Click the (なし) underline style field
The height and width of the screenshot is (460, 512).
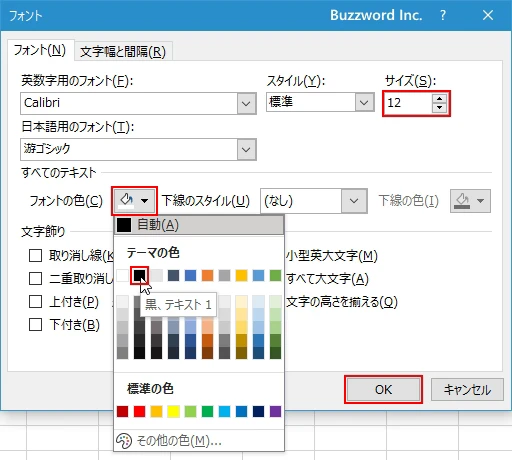[301, 201]
